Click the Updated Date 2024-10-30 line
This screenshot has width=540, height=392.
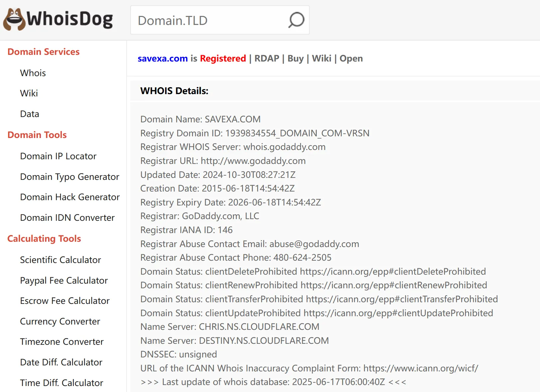(x=218, y=175)
